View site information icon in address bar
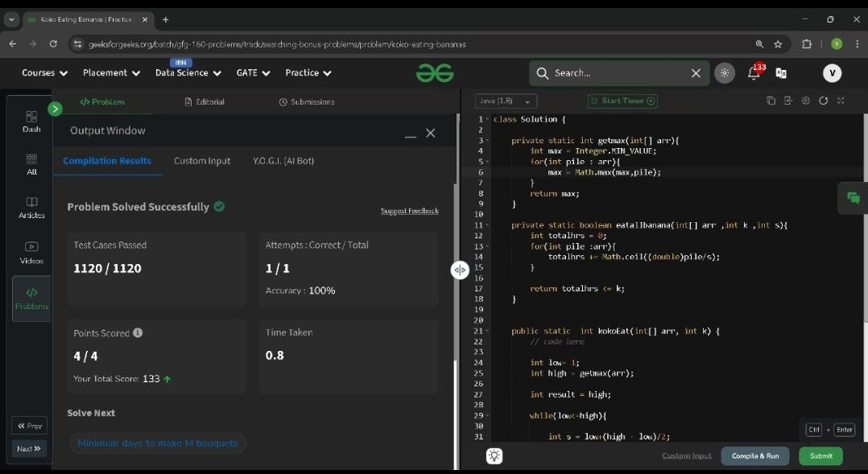The width and height of the screenshot is (868, 474). pos(77,44)
